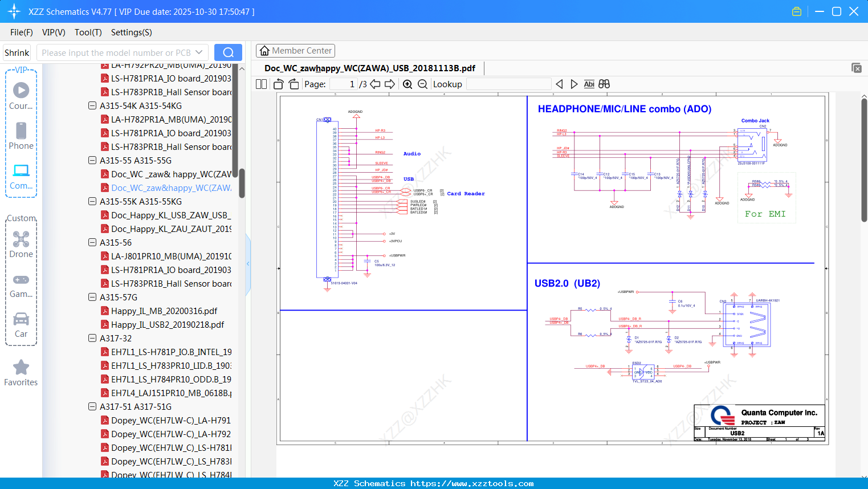This screenshot has height=489, width=868.
Task: Click the blue search button
Action: click(228, 52)
